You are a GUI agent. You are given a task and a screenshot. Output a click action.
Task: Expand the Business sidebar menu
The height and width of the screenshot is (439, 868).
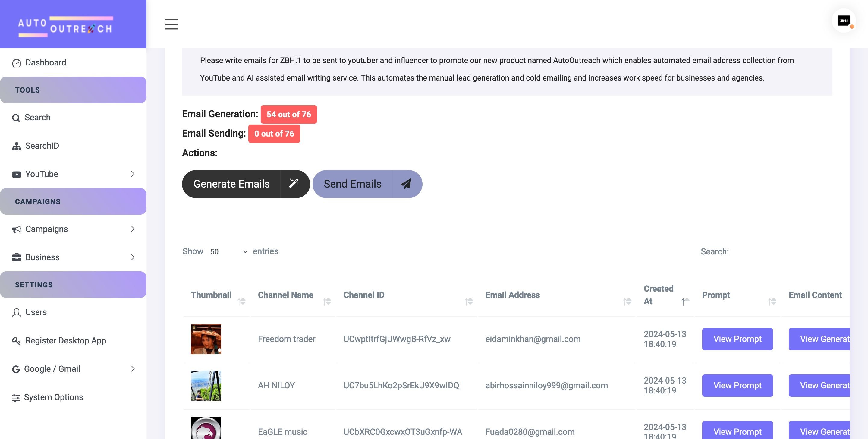(x=73, y=257)
